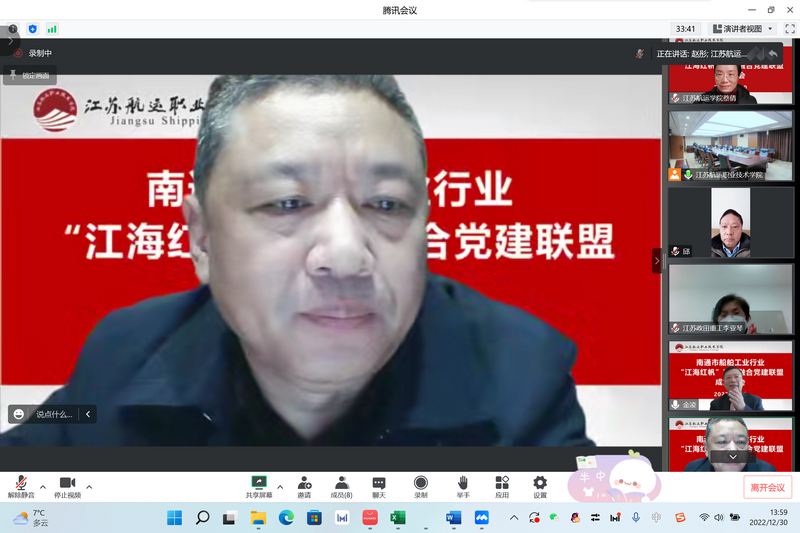Click the blue microphone tray icon
The width and height of the screenshot is (800, 533).
point(636,518)
